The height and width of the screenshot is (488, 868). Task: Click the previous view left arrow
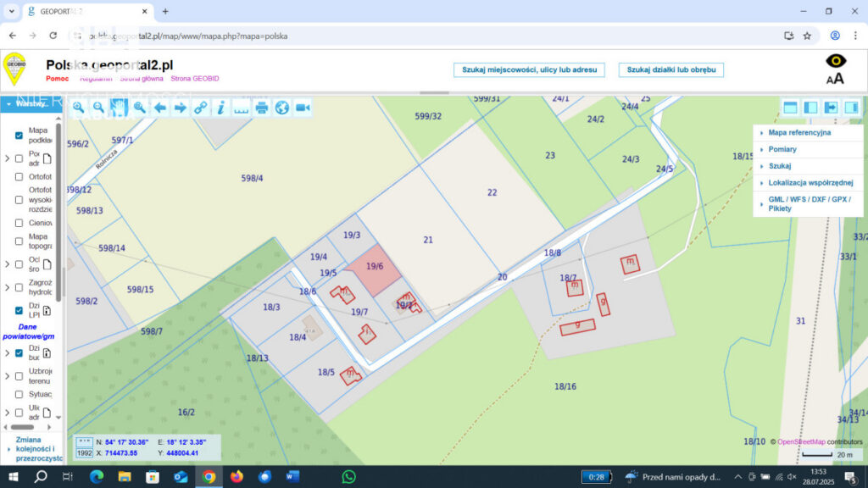point(160,108)
